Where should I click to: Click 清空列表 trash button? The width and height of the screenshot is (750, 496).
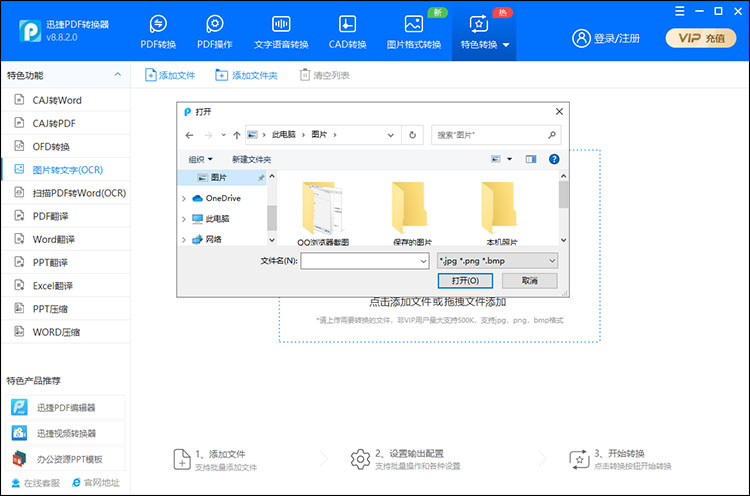[x=324, y=75]
